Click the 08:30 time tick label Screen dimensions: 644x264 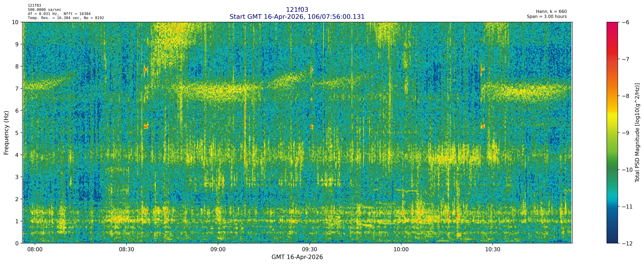click(126, 250)
